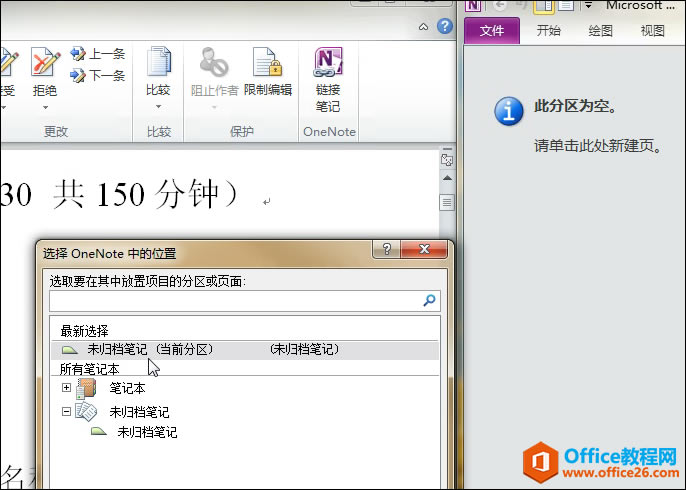686x490 pixels.
Task: Select the 笔记本 notebook item
Action: point(127,388)
